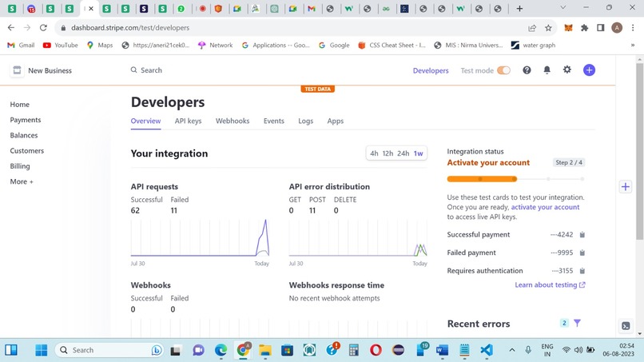Select the 24h time range option
The width and height of the screenshot is (644, 362).
point(403,153)
